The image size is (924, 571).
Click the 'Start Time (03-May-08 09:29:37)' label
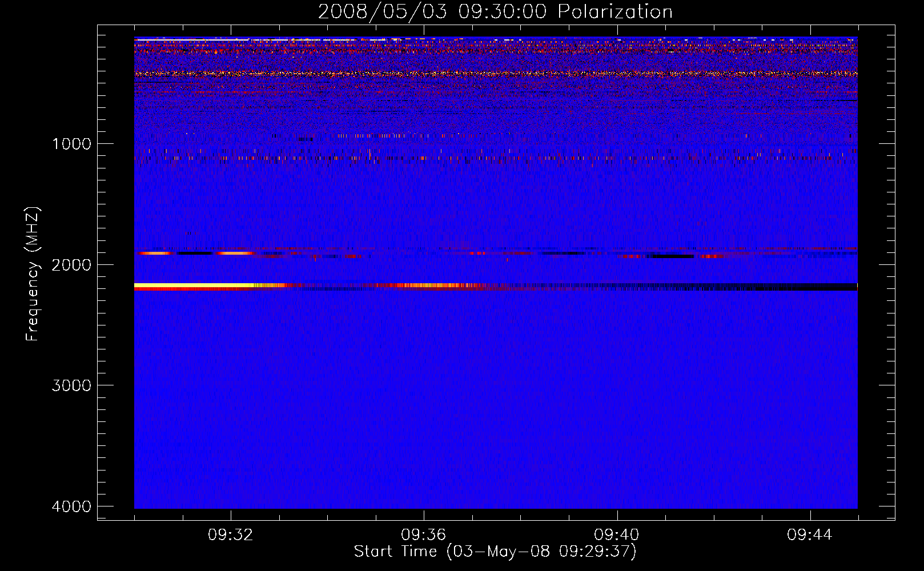pyautogui.click(x=495, y=552)
